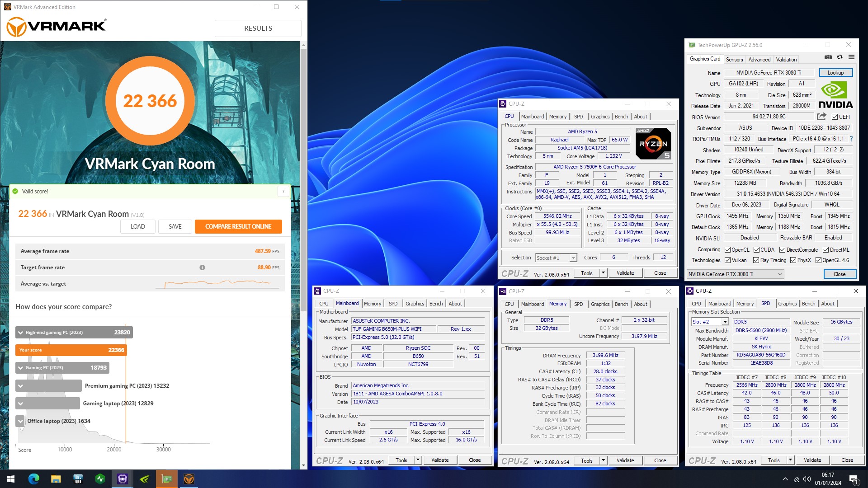The height and width of the screenshot is (488, 868).
Task: Click the Bus Interface question mark in GPU-Z
Action: [851, 139]
